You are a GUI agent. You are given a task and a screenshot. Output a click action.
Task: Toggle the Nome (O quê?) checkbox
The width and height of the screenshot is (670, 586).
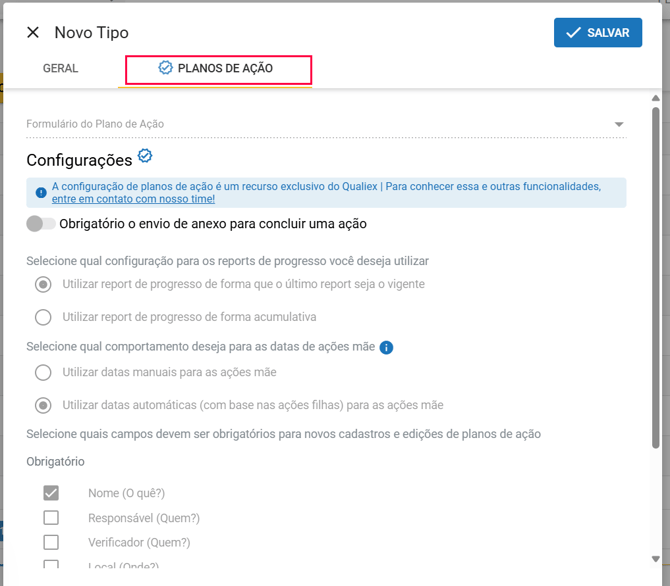tap(51, 493)
